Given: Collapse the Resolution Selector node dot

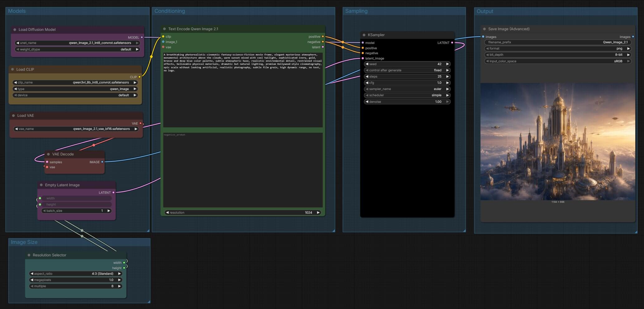Looking at the screenshot, I should pos(29,255).
